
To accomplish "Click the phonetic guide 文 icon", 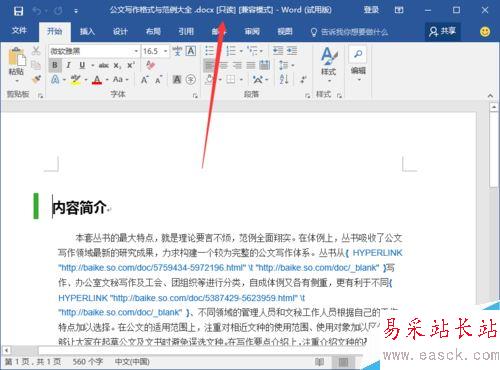I will 177,51.
